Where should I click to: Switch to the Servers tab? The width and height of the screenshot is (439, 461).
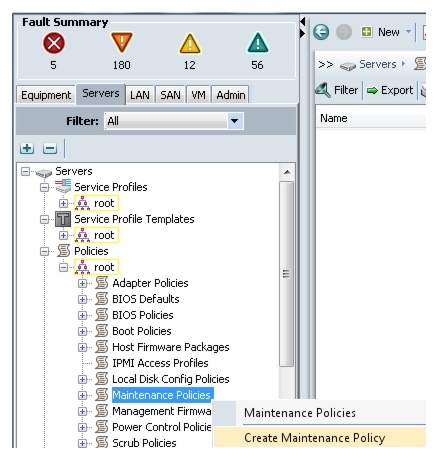101,93
